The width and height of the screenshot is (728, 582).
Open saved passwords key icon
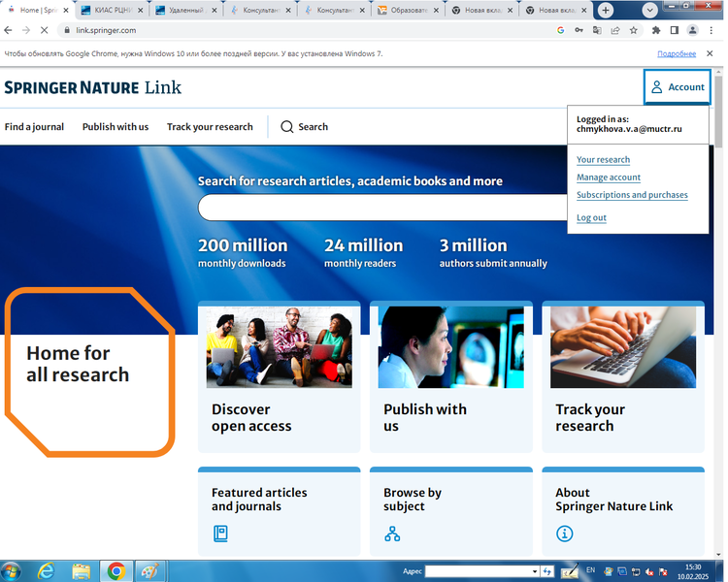point(579,30)
